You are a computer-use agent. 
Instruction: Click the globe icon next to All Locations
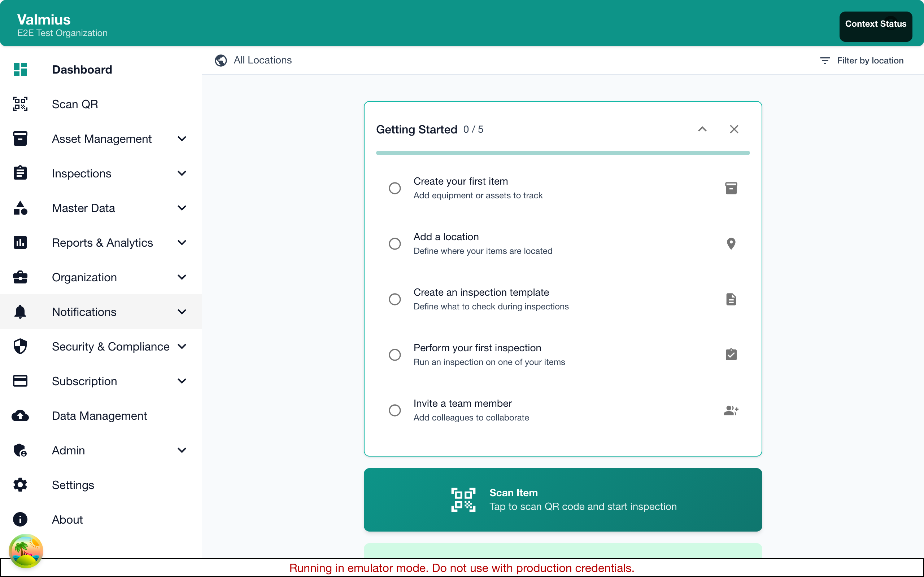221,60
